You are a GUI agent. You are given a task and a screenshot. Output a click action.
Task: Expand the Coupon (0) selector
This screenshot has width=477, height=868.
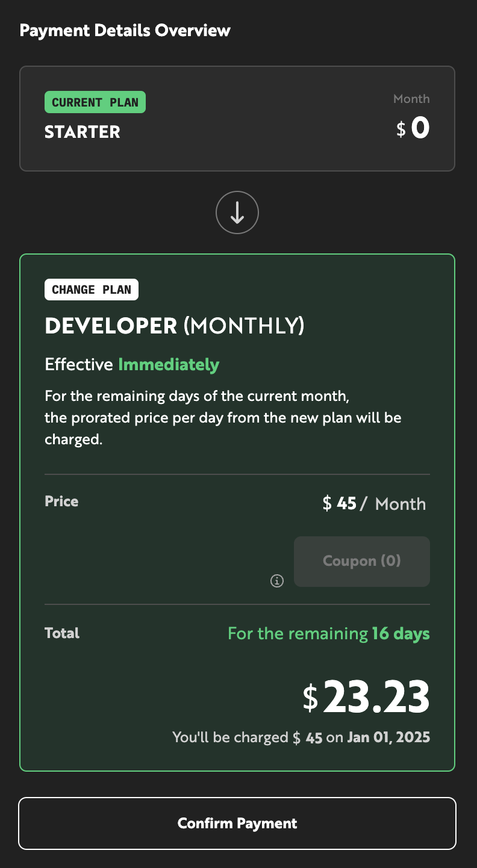[361, 561]
